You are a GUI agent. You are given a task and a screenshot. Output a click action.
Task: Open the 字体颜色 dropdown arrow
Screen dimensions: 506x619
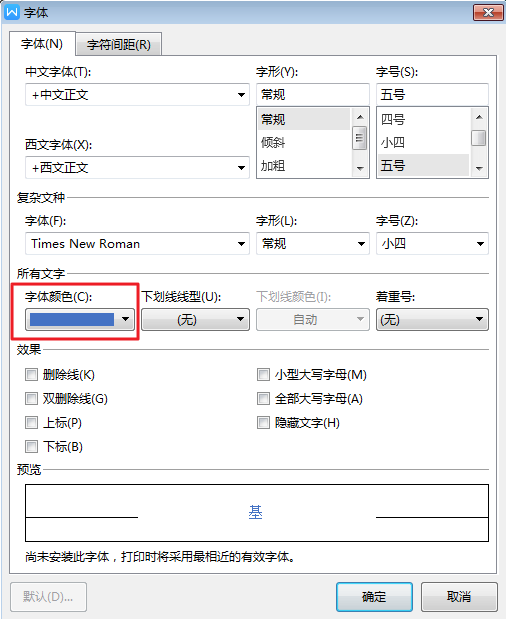coord(126,319)
